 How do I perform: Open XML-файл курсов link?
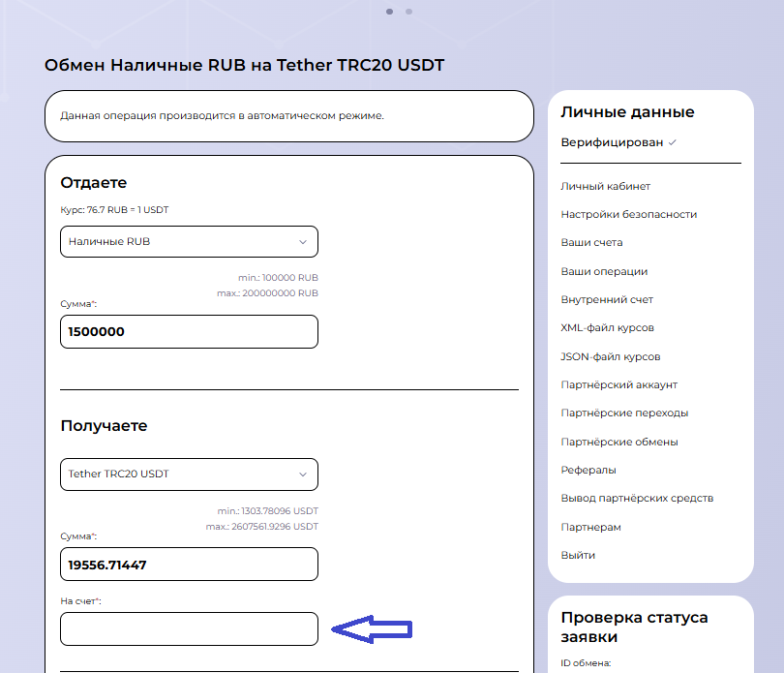(x=608, y=328)
